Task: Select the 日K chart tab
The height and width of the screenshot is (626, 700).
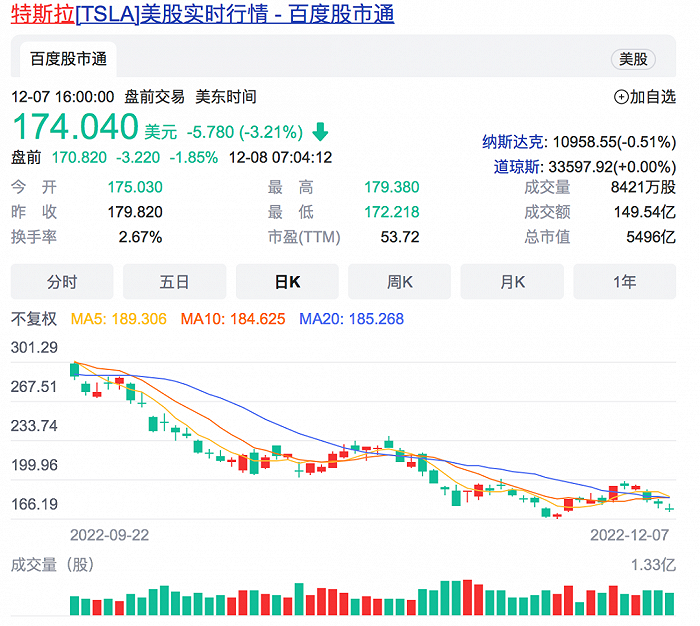Action: (287, 282)
